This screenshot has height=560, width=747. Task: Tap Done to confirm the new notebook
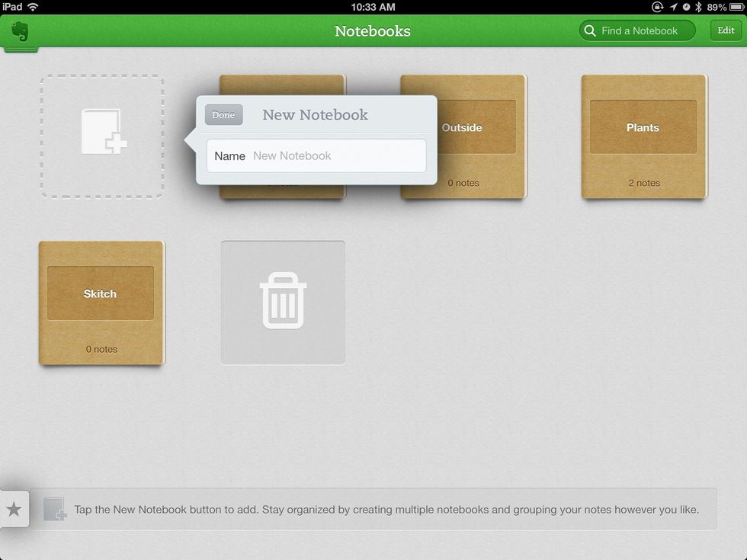pos(223,114)
